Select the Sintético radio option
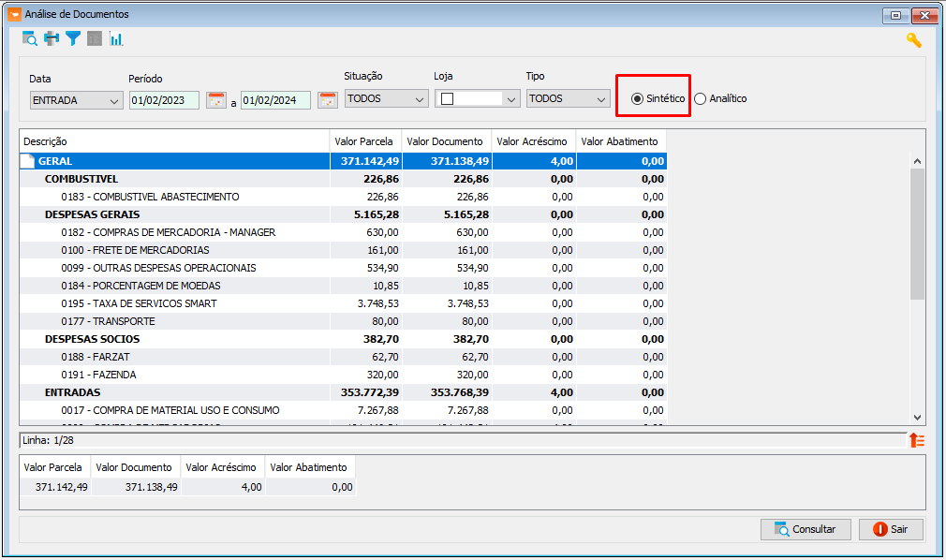This screenshot has height=560, width=946. 637,99
